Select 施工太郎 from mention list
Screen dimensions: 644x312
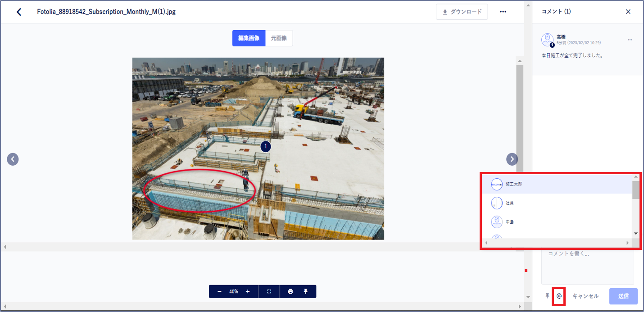tap(557, 184)
